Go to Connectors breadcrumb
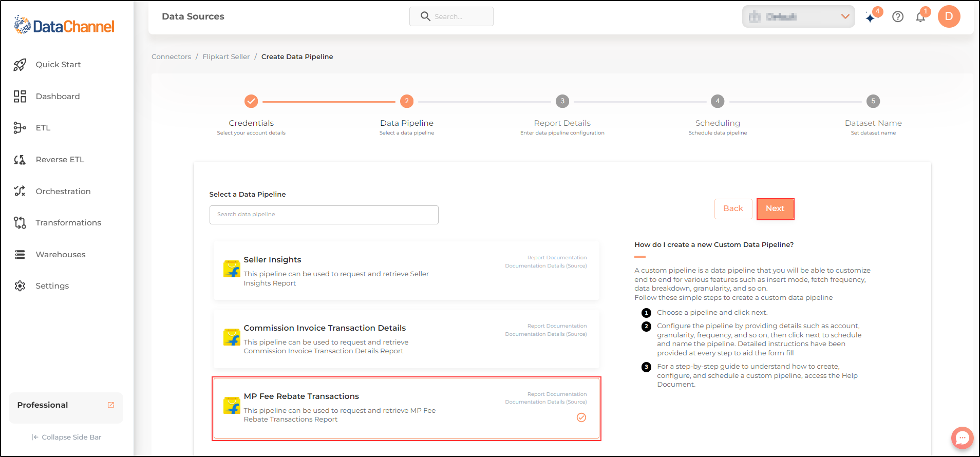 click(x=171, y=57)
